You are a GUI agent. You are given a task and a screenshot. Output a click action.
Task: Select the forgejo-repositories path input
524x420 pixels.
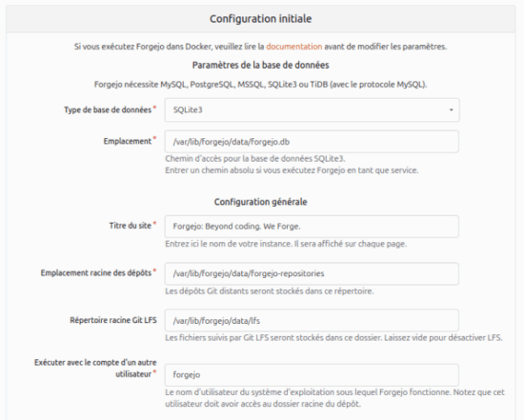click(x=312, y=273)
